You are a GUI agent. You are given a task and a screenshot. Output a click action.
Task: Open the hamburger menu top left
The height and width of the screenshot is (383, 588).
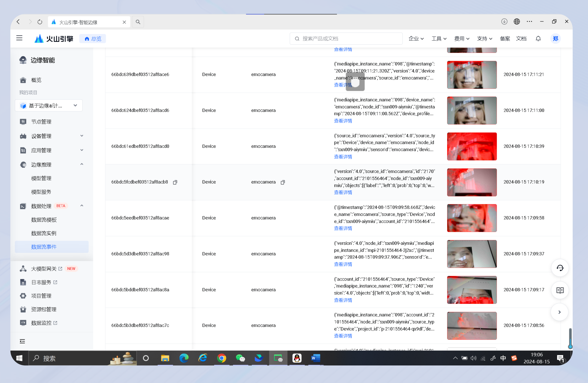(19, 38)
